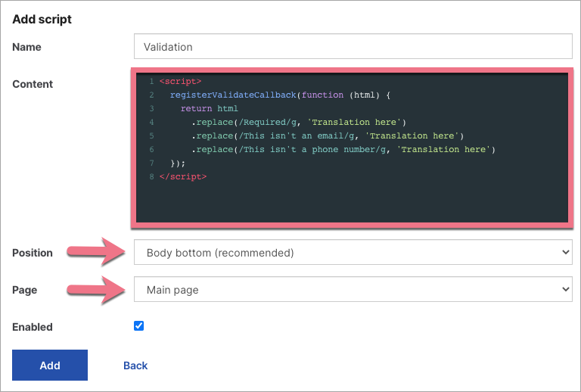Click the Enabled label text

click(x=33, y=327)
